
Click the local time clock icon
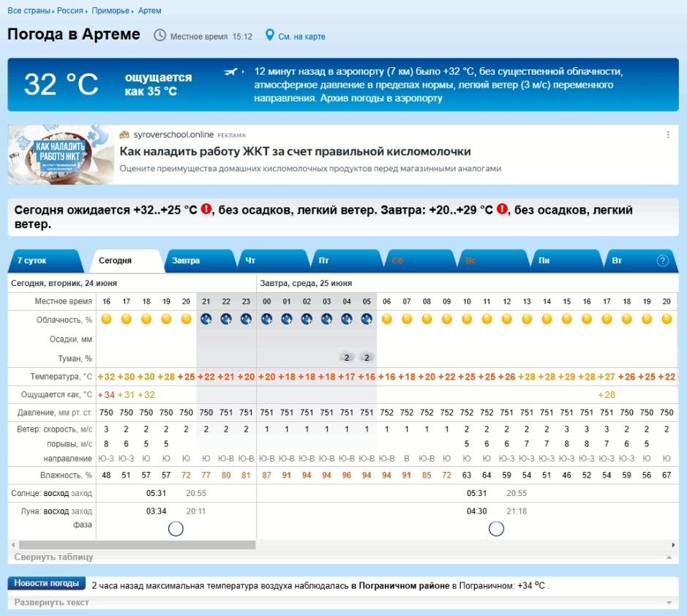pyautogui.click(x=160, y=36)
